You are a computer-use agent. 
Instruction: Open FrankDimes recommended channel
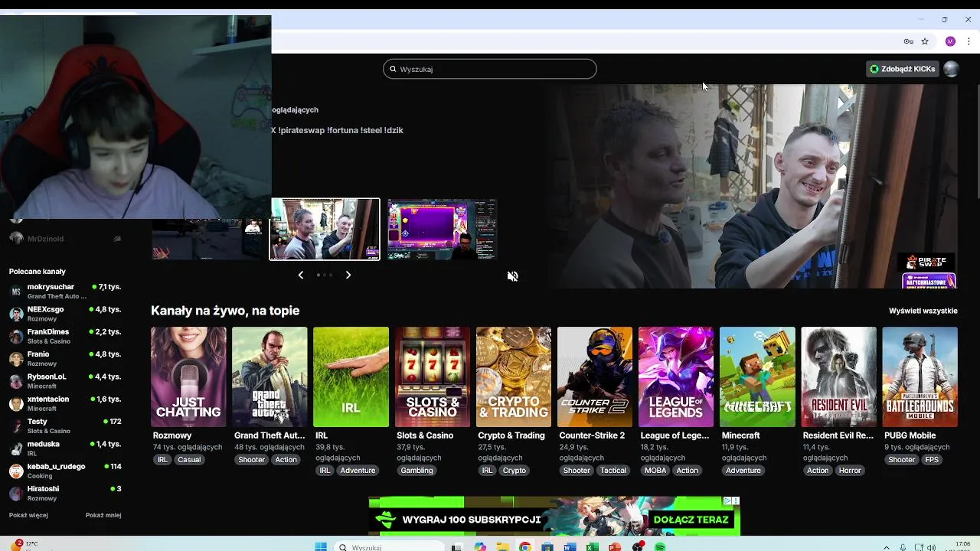pos(65,336)
